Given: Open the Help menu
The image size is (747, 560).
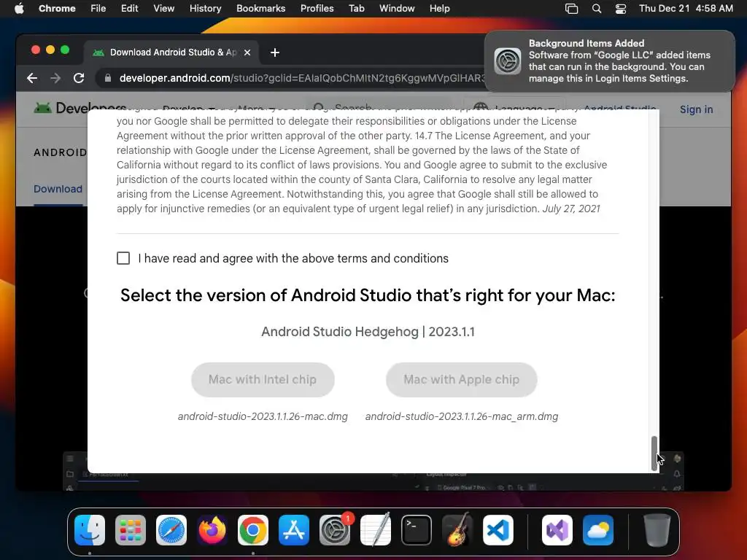Looking at the screenshot, I should point(439,9).
